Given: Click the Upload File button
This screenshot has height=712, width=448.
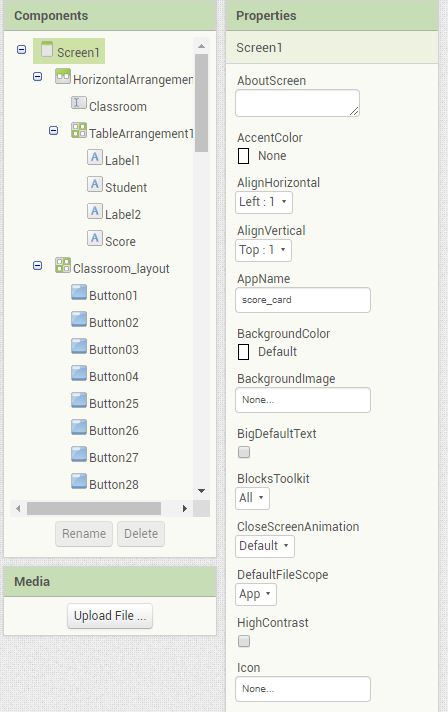Looking at the screenshot, I should tap(110, 616).
